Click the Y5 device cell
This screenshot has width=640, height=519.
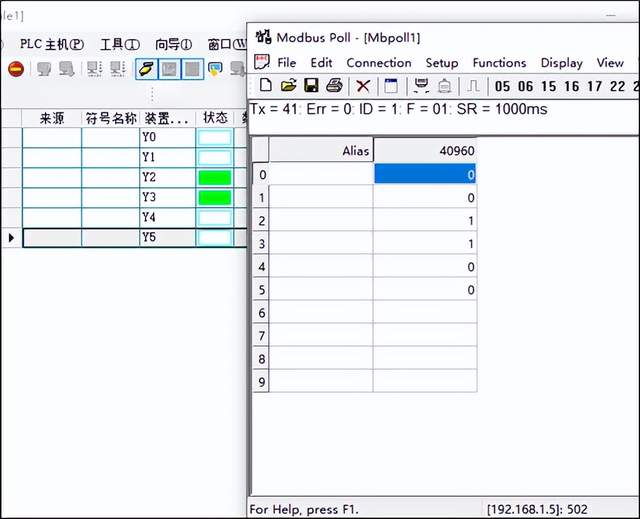(x=167, y=237)
